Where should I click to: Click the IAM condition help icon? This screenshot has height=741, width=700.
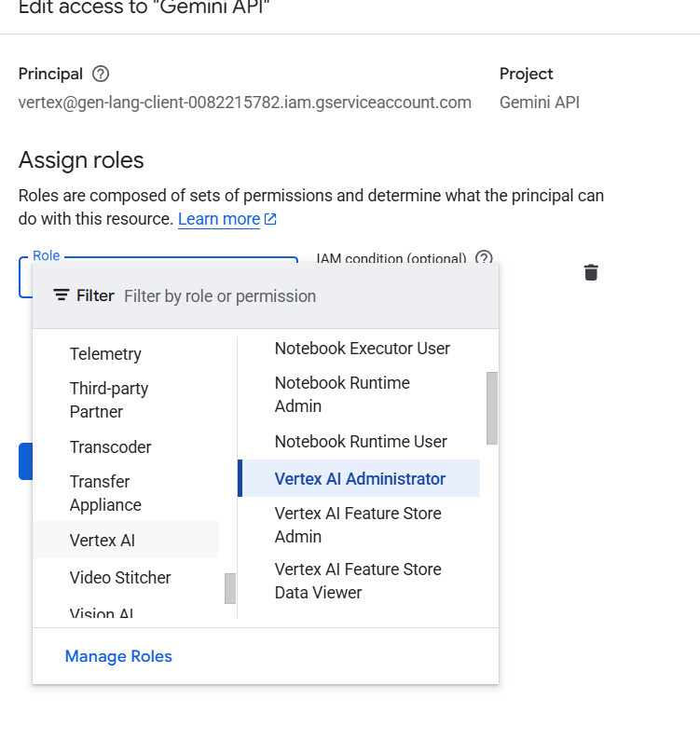pyautogui.click(x=484, y=259)
